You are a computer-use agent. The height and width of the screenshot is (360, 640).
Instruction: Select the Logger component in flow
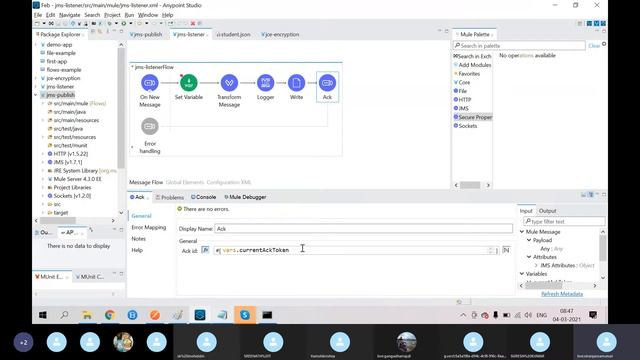(x=265, y=83)
